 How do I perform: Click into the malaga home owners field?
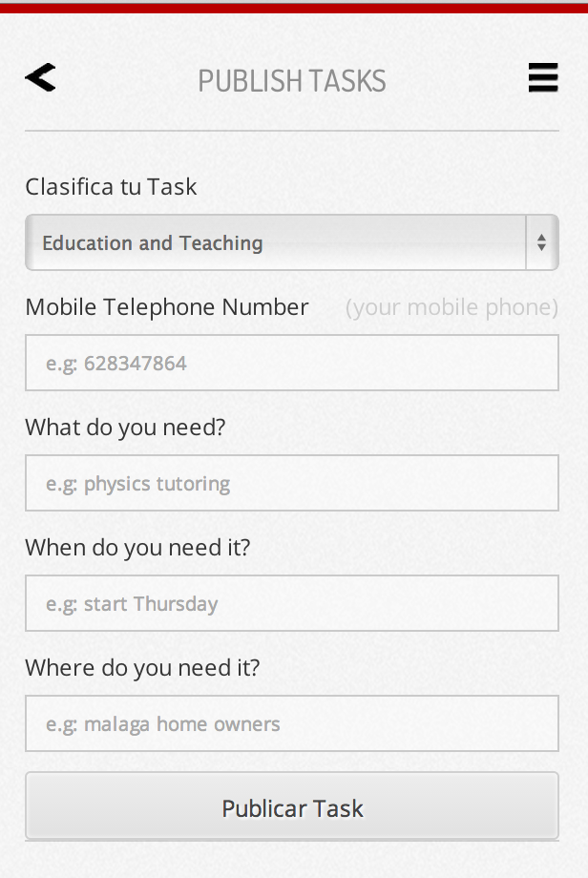(x=292, y=723)
